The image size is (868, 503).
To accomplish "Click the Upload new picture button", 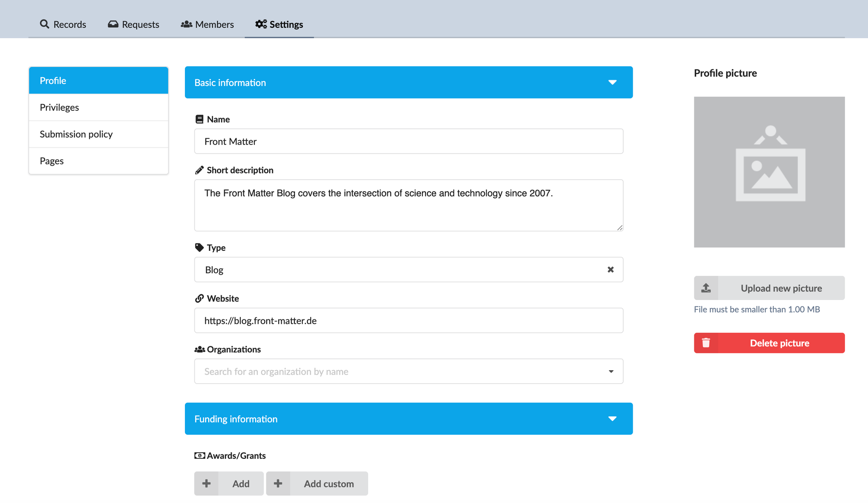I will (x=781, y=288).
